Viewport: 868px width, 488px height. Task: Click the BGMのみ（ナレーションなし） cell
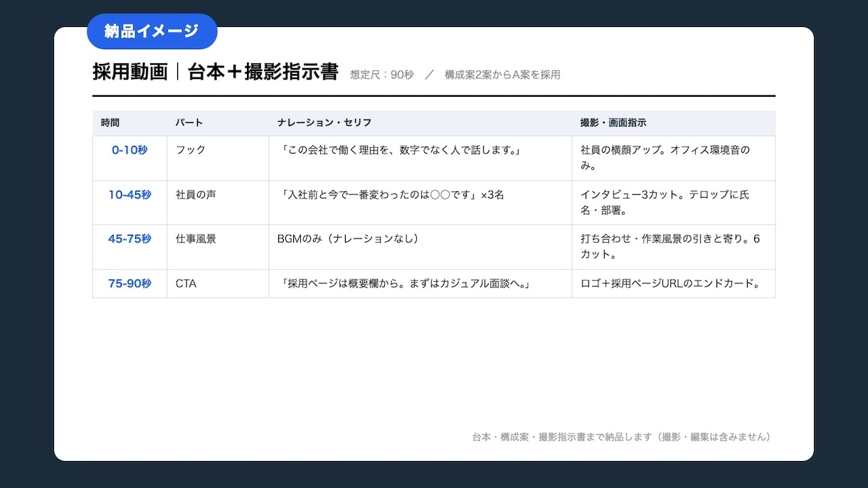(420, 247)
